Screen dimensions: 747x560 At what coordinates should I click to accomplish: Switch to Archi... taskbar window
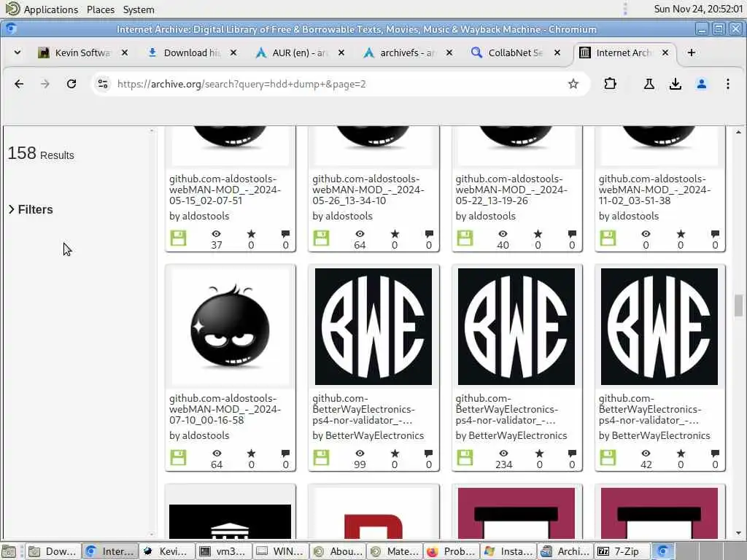pyautogui.click(x=565, y=551)
